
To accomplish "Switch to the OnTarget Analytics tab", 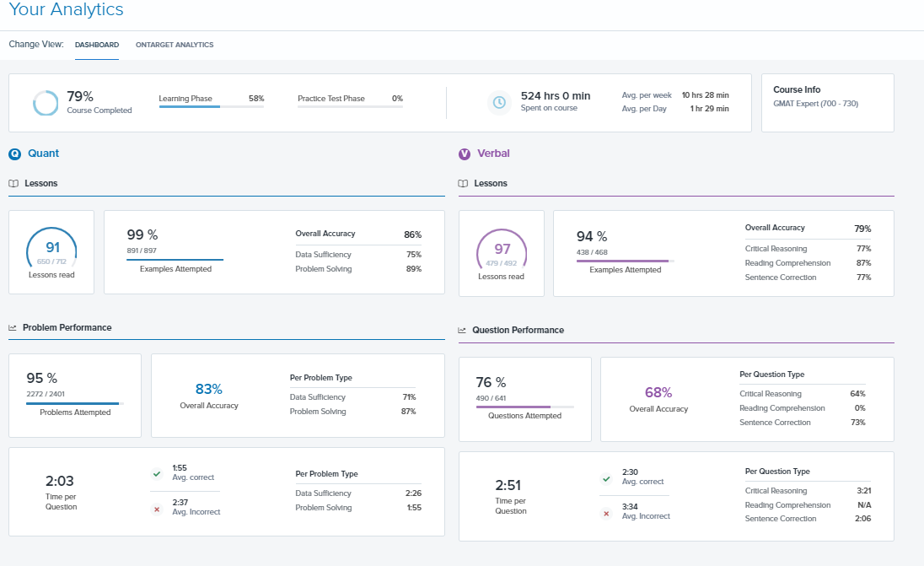I will pyautogui.click(x=175, y=45).
